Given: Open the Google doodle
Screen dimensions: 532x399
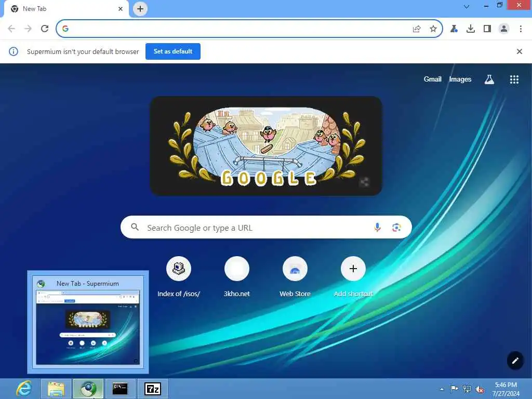Looking at the screenshot, I should point(267,146).
